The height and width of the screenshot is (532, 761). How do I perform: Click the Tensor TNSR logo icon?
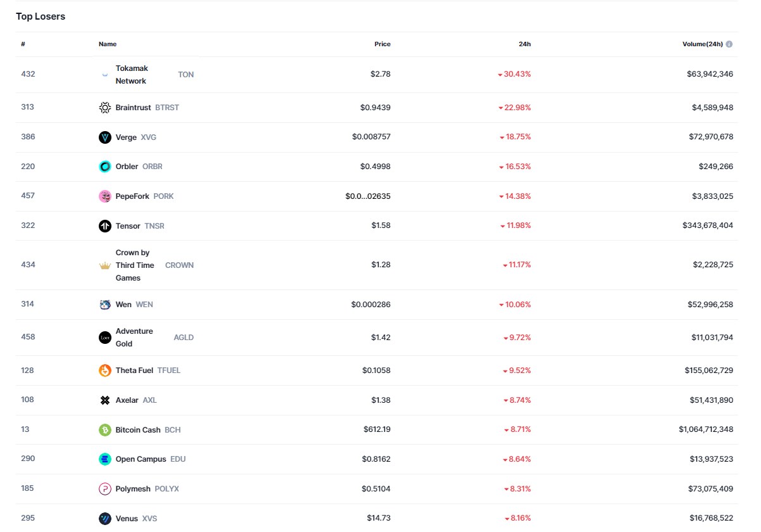[105, 226]
